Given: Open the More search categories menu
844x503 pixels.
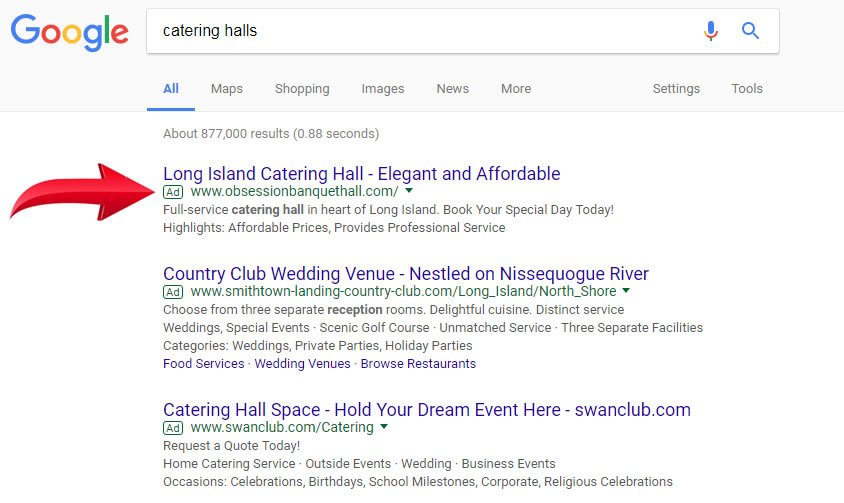Looking at the screenshot, I should 516,89.
